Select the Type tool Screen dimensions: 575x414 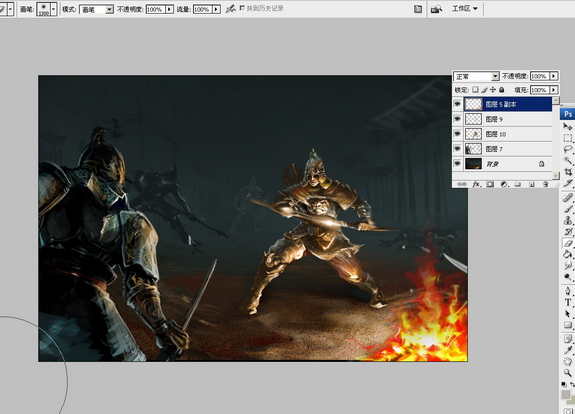click(x=568, y=303)
